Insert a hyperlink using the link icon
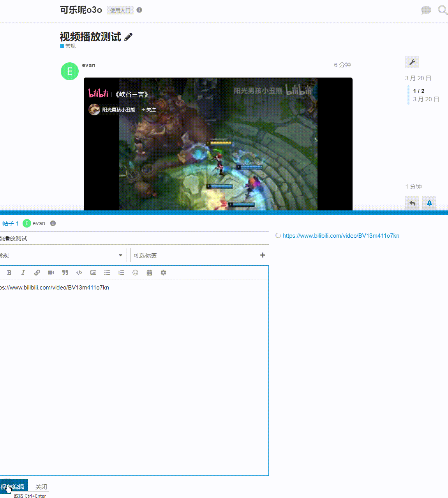 tap(37, 273)
